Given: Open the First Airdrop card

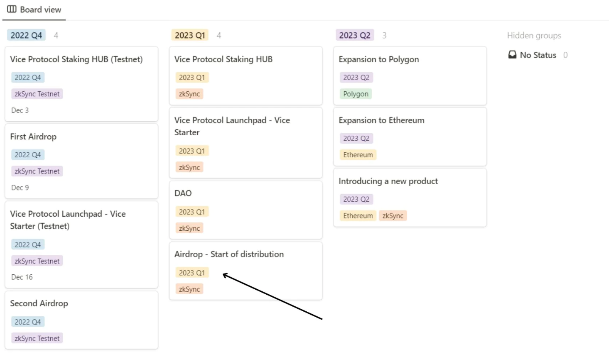Looking at the screenshot, I should pos(81,161).
